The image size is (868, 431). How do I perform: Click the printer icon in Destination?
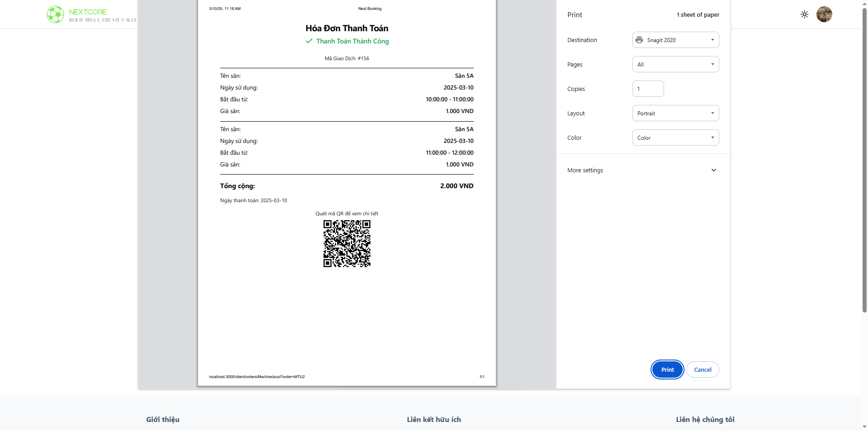click(639, 40)
